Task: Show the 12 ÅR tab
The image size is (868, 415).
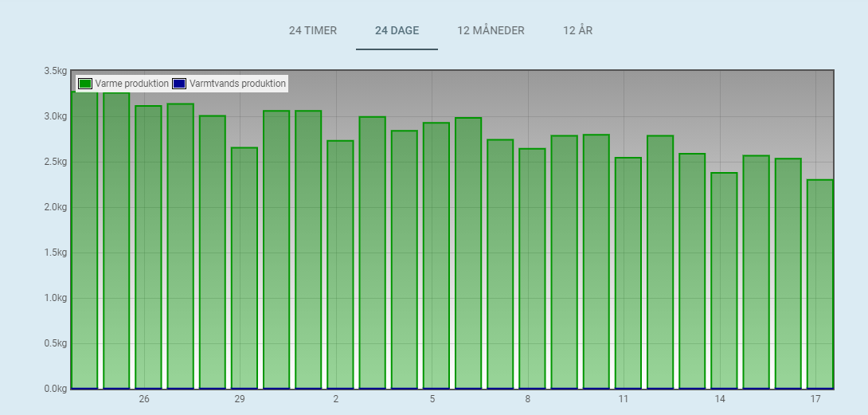Action: (578, 30)
